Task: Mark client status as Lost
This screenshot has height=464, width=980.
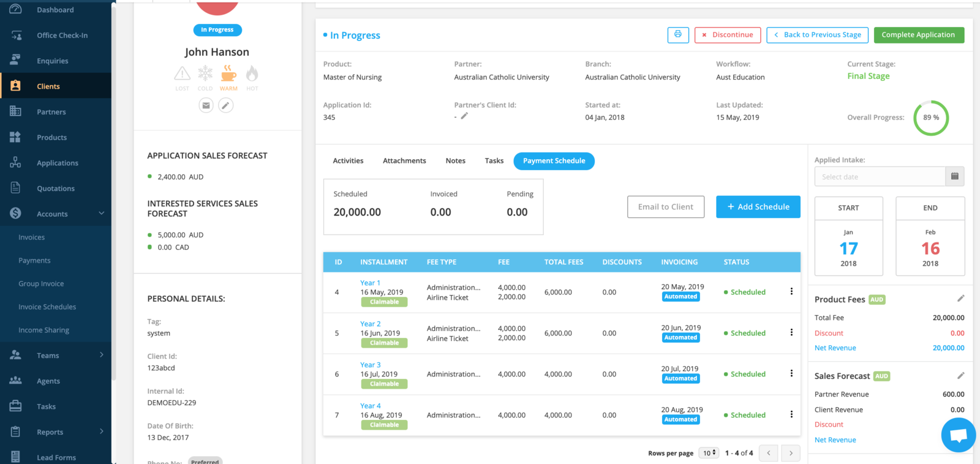Action: (x=182, y=75)
